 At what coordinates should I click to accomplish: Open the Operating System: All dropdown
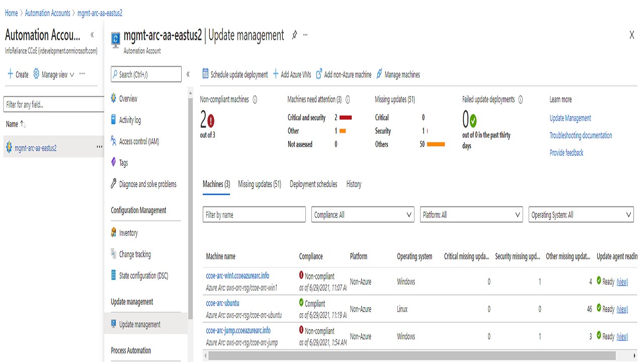pos(581,215)
